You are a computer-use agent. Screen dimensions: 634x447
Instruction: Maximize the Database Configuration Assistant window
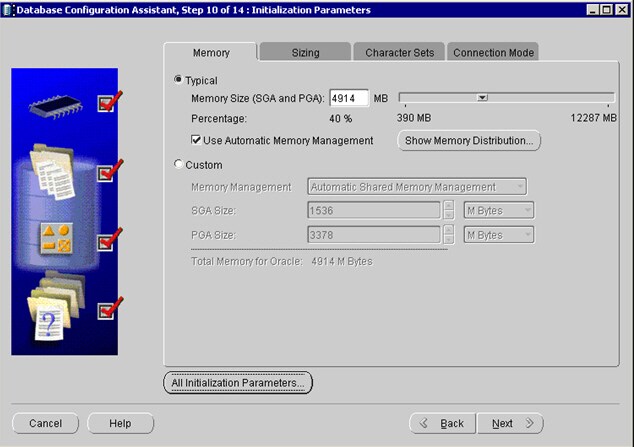click(607, 9)
